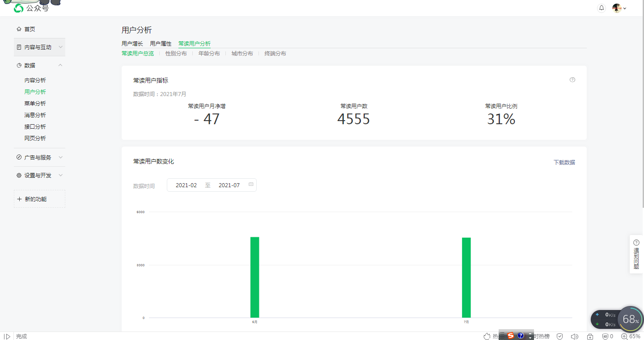This screenshot has width=644, height=340.
Task: Click the calendar icon in date range
Action: (x=251, y=185)
